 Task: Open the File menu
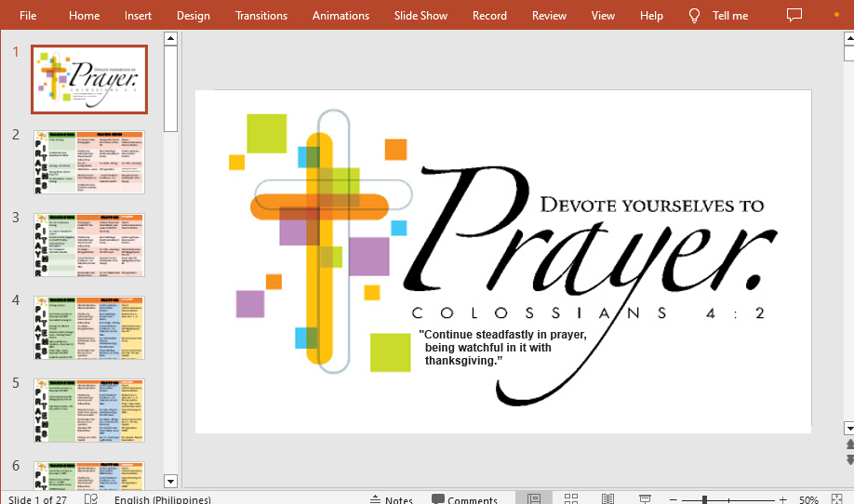click(x=28, y=15)
